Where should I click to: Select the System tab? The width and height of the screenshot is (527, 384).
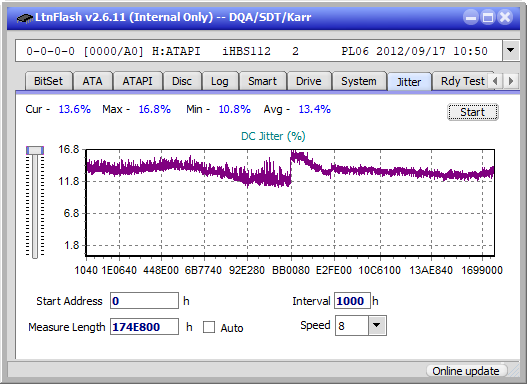359,81
